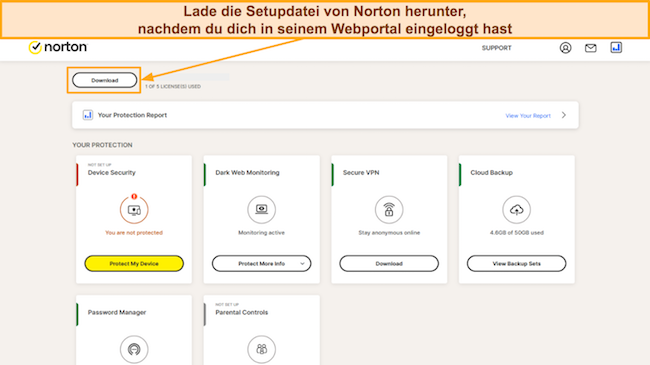This screenshot has height=365, width=650.
Task: Click the Device Security card title
Action: [x=112, y=173]
